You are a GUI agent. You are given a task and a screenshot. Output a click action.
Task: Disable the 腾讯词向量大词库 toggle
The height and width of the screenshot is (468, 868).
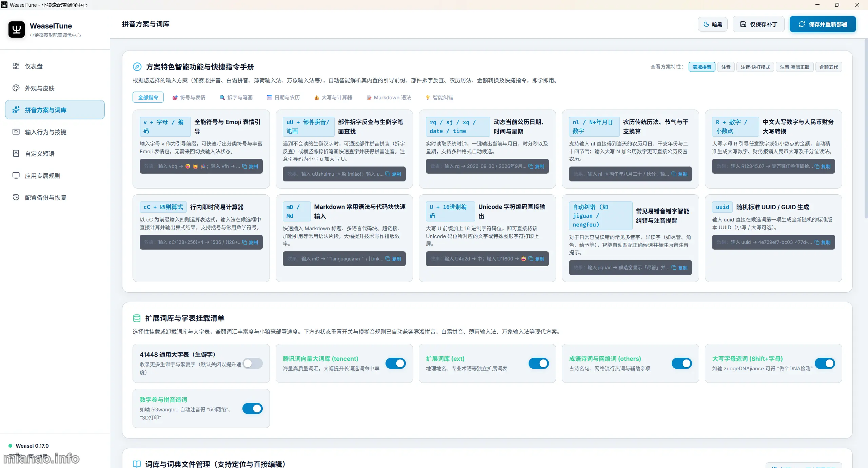tap(396, 364)
